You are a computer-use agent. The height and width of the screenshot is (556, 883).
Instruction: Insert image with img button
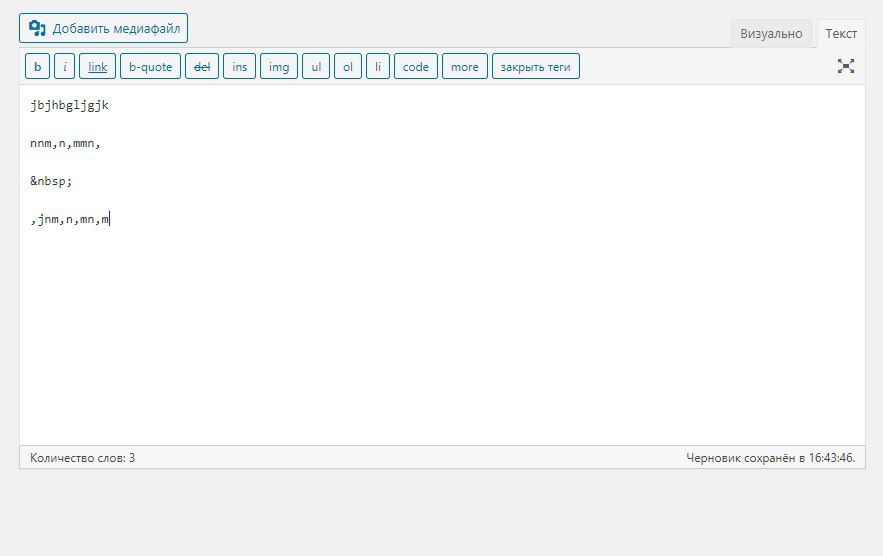279,66
